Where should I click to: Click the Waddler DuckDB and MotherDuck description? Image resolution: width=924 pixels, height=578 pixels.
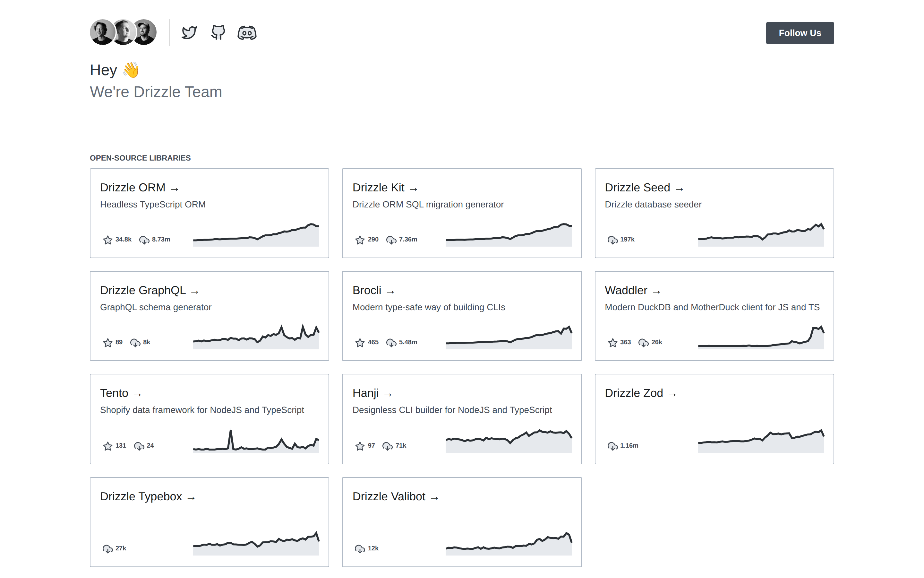coord(712,307)
